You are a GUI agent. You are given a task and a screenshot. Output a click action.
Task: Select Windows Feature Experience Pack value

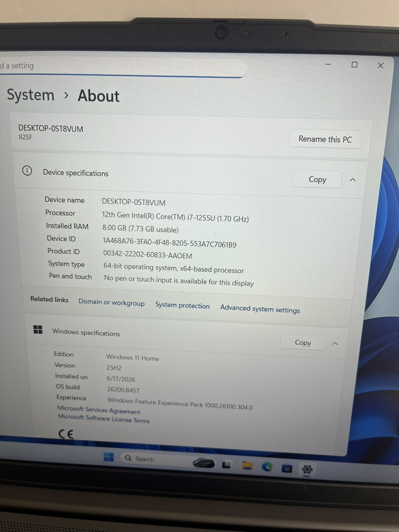(x=180, y=403)
